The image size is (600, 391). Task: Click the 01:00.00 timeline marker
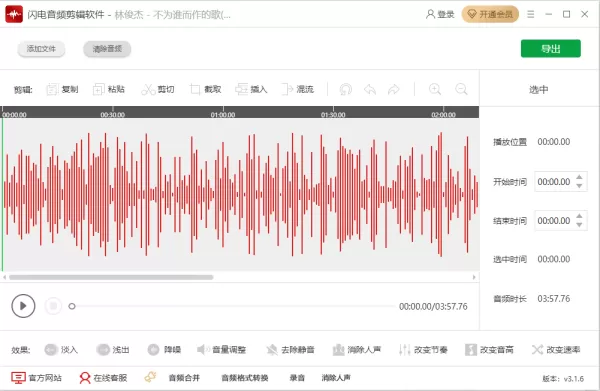click(x=223, y=115)
